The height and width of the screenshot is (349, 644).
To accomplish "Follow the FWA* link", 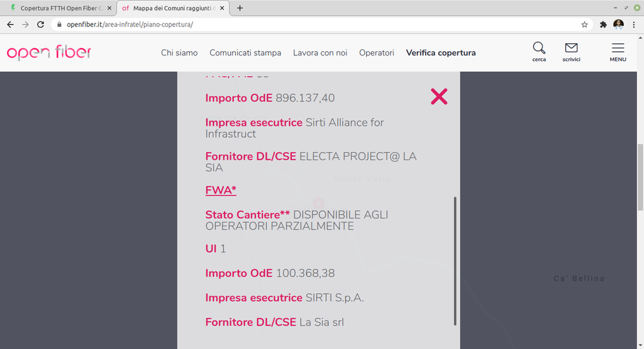I will tap(221, 190).
